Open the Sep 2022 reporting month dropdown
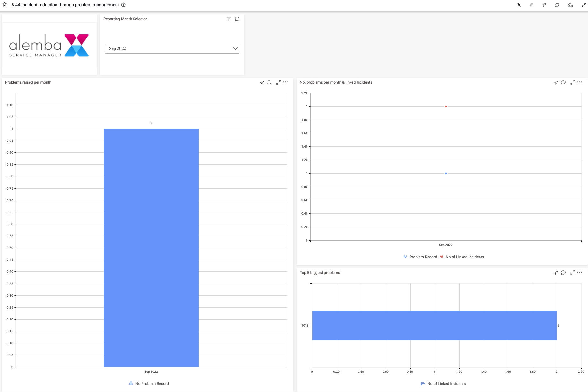Screen dimensions: 588x392 tap(172, 49)
